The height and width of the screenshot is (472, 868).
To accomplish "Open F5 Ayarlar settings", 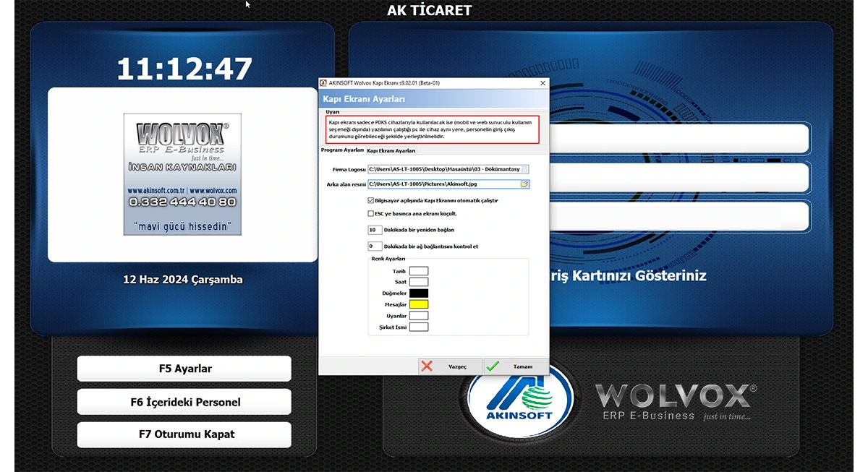I will (x=184, y=369).
